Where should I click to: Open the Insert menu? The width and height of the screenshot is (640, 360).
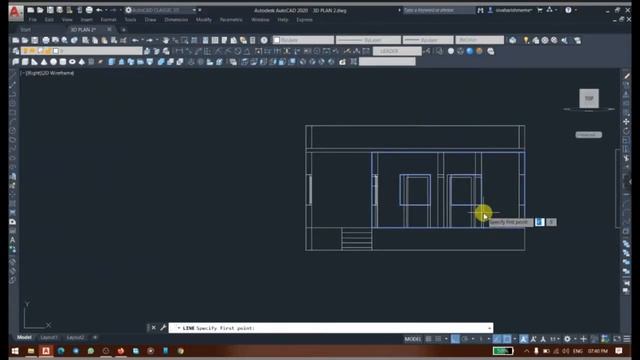pyautogui.click(x=86, y=20)
